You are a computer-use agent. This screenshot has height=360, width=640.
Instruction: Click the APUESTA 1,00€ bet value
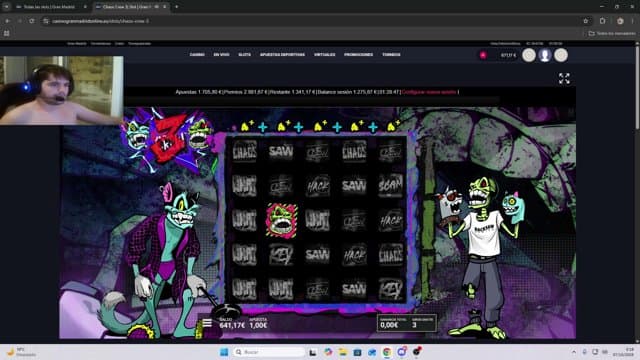point(258,323)
